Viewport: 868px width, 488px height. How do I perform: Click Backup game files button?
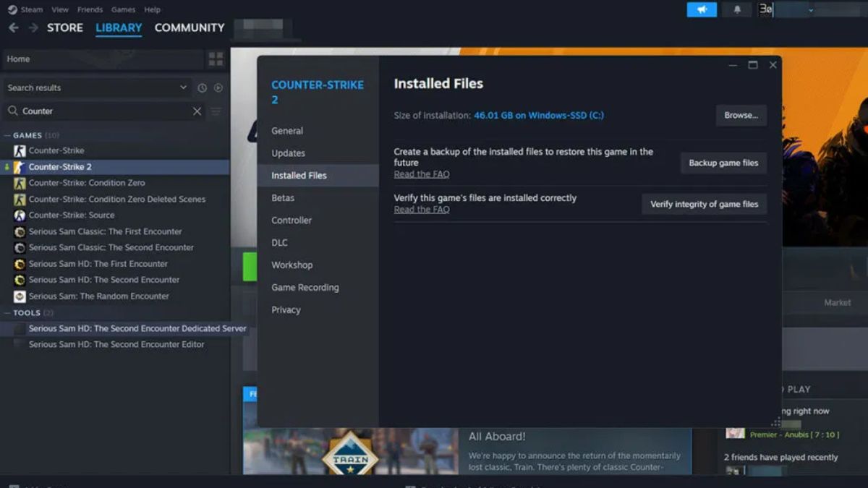[x=723, y=163]
